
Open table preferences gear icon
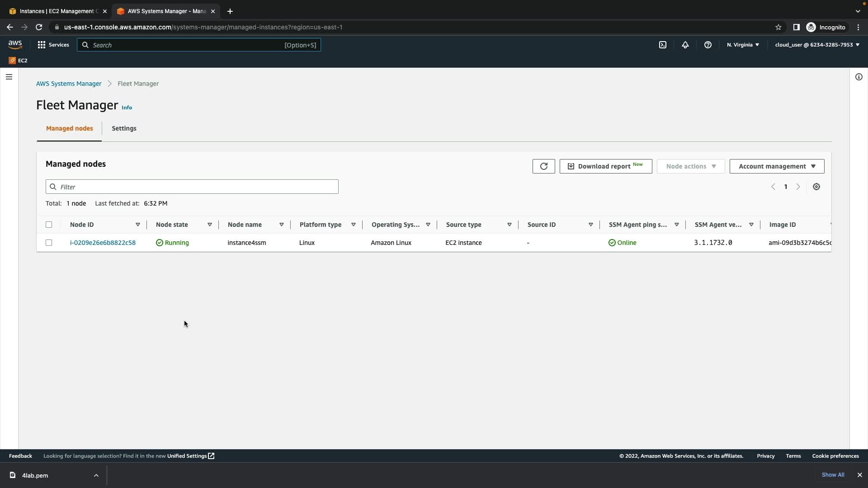816,187
